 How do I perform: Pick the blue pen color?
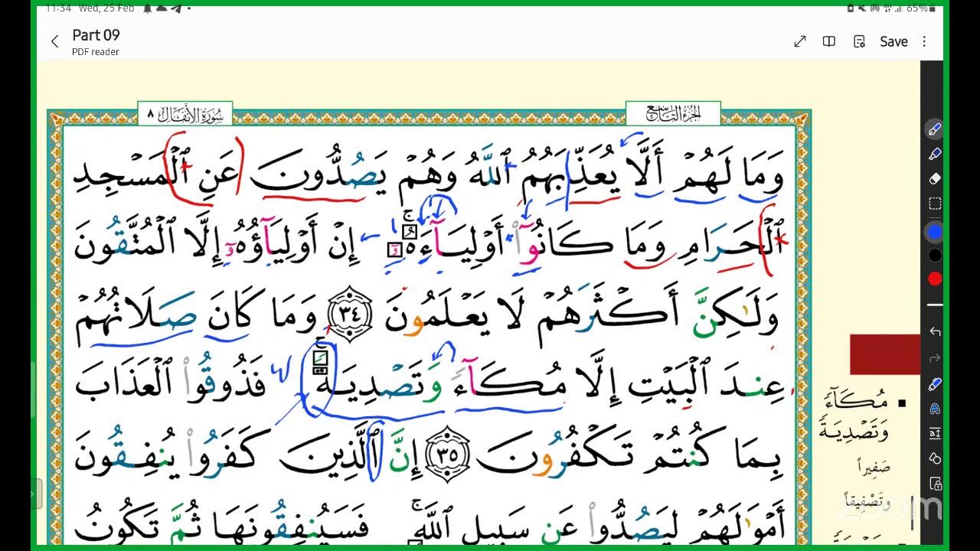click(x=935, y=231)
